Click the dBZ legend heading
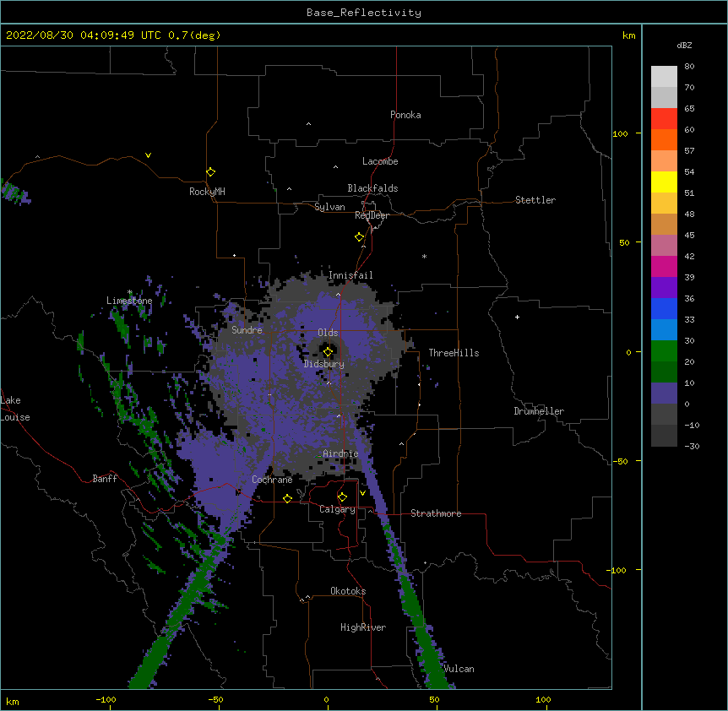Viewport: 728px width, 711px height. point(684,46)
